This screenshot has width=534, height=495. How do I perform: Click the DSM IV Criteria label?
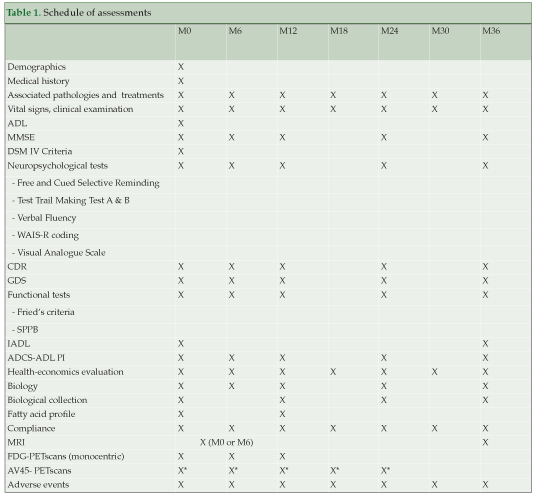(x=40, y=151)
